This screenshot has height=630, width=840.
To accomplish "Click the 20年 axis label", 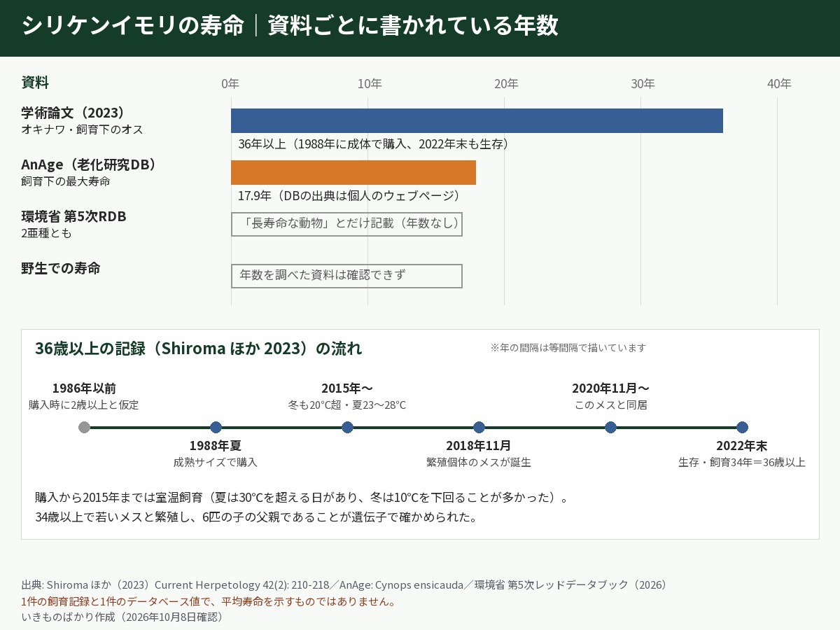I will pyautogui.click(x=506, y=84).
